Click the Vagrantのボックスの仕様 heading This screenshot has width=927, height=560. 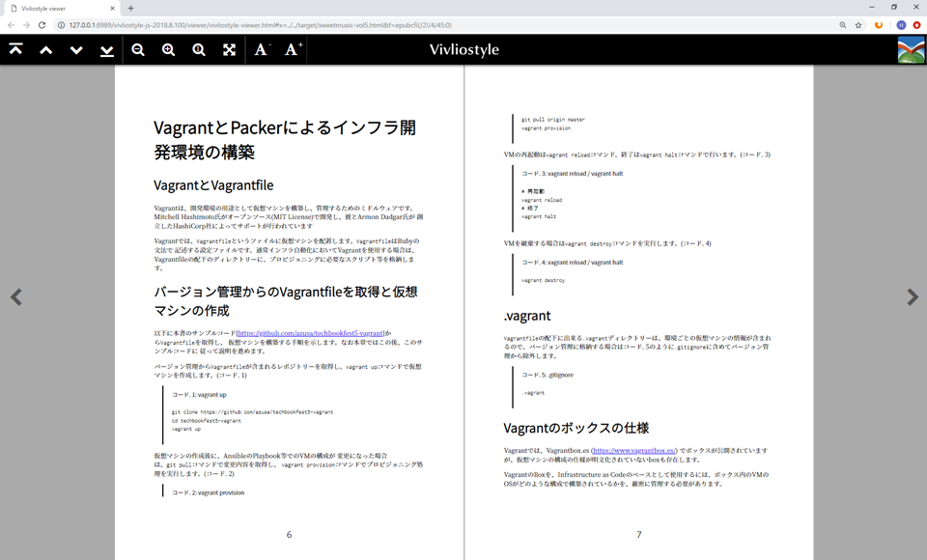tap(576, 428)
